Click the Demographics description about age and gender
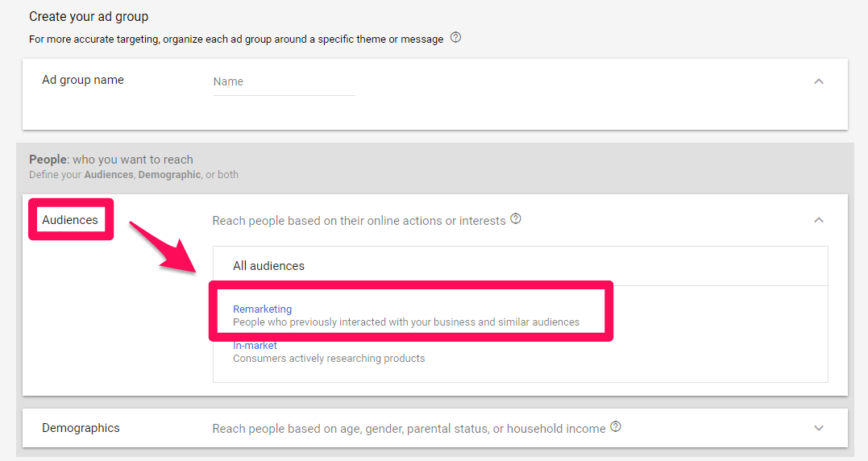Screen dimensions: 868x461 408,429
